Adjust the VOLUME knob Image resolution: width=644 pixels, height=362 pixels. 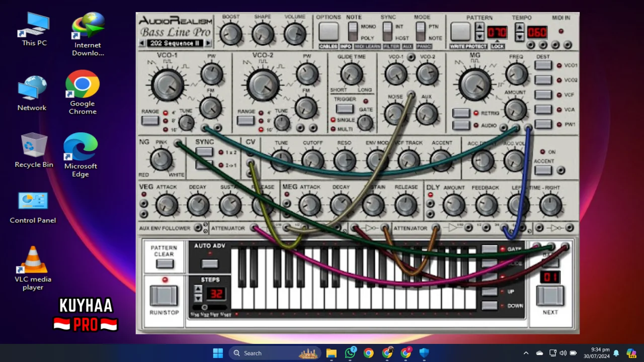tap(295, 34)
